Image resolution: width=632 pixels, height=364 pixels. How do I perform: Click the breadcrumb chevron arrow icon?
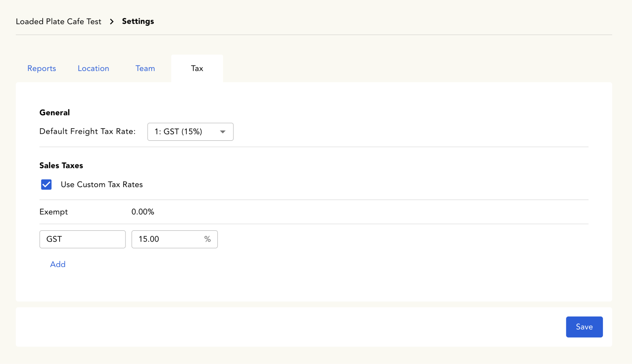click(x=112, y=22)
